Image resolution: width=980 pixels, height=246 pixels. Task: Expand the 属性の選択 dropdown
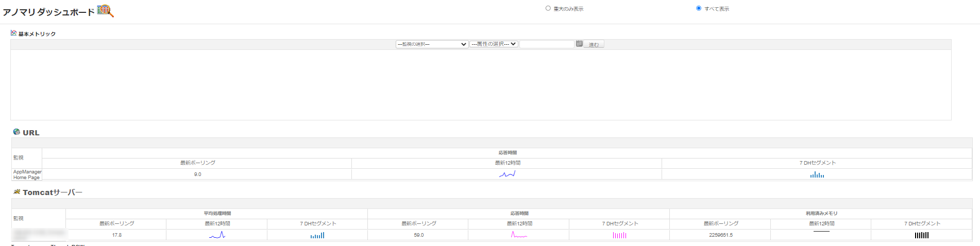[x=494, y=44]
